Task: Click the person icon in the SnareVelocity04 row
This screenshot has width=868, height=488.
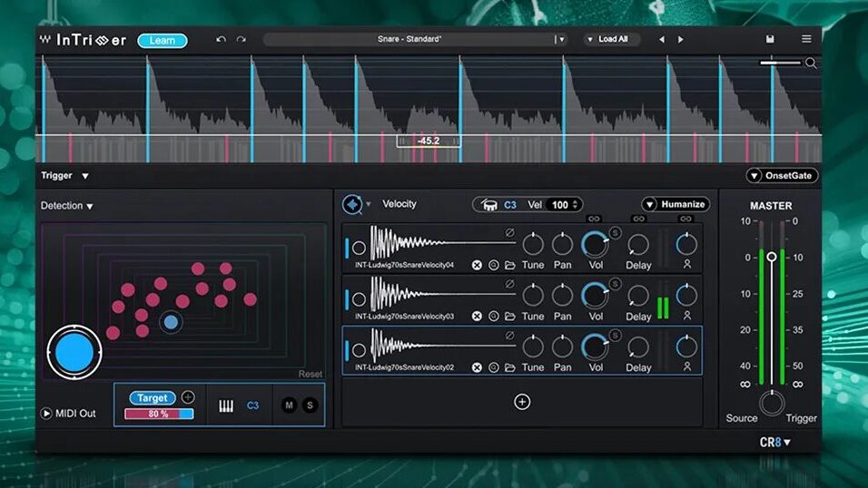Action: (x=687, y=265)
